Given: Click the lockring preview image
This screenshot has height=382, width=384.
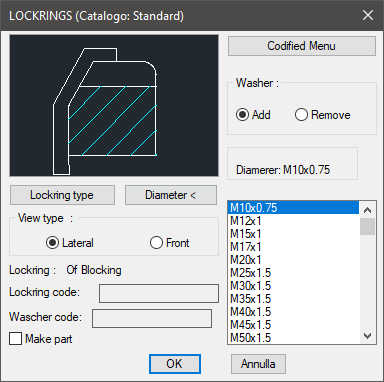Looking at the screenshot, I should 114,105.
